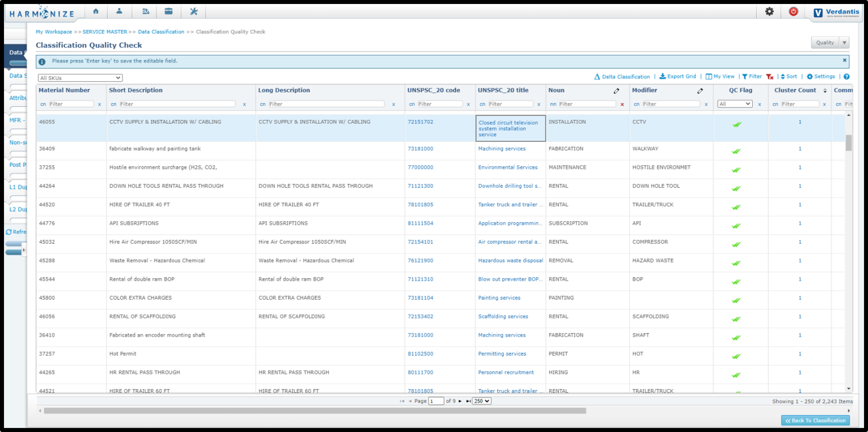Viewport: 868px width, 432px height.
Task: Select the briefcase icon in the toolbar
Action: click(x=169, y=10)
